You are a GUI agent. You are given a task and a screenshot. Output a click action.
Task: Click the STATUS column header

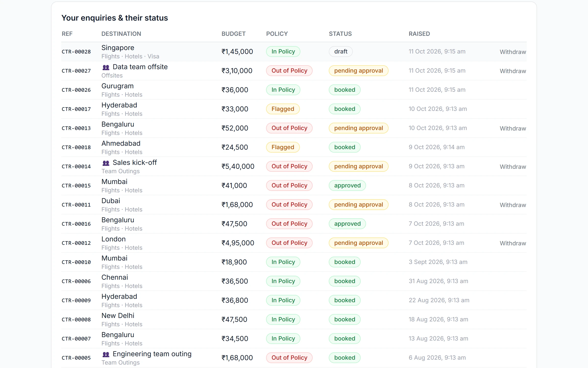pyautogui.click(x=340, y=34)
